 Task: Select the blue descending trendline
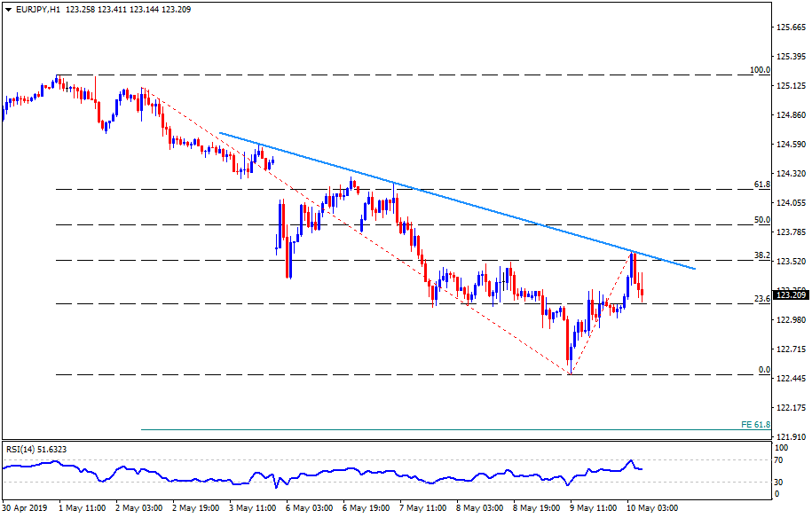click(x=444, y=198)
